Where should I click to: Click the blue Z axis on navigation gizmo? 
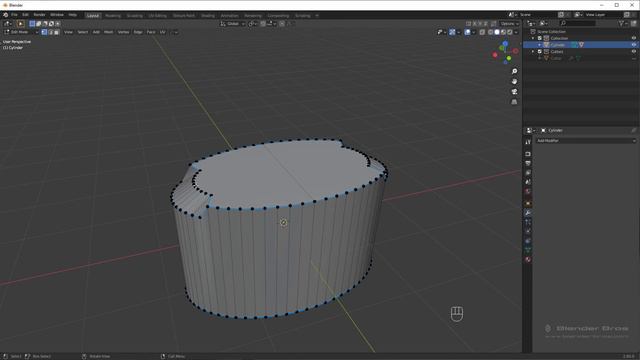[x=505, y=43]
